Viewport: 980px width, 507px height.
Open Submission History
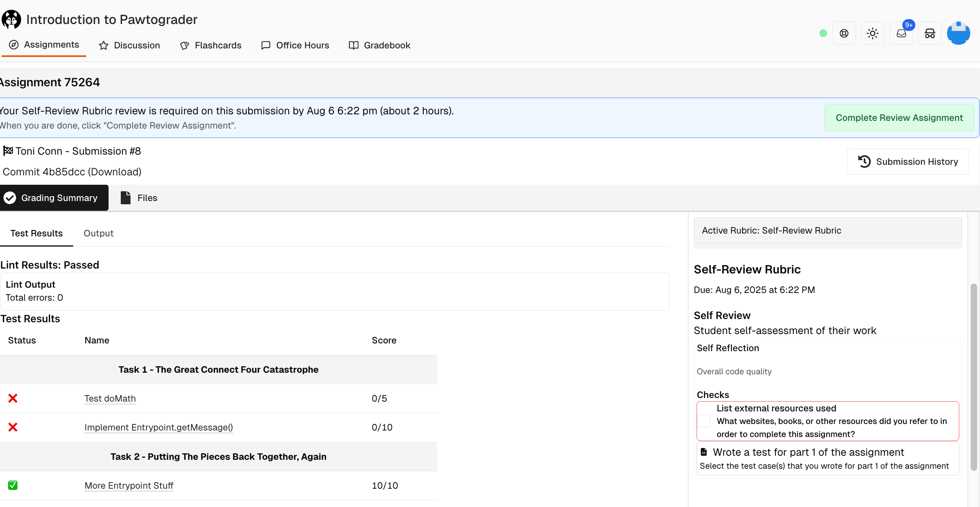tap(908, 162)
